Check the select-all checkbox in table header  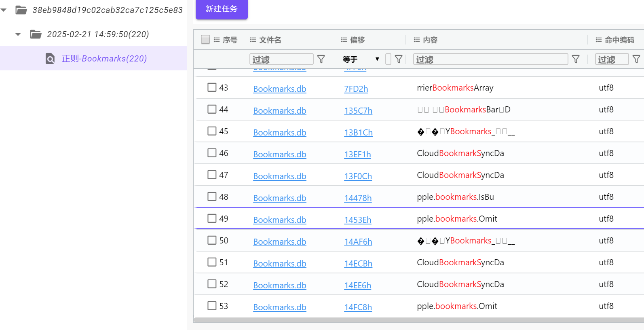pos(205,39)
